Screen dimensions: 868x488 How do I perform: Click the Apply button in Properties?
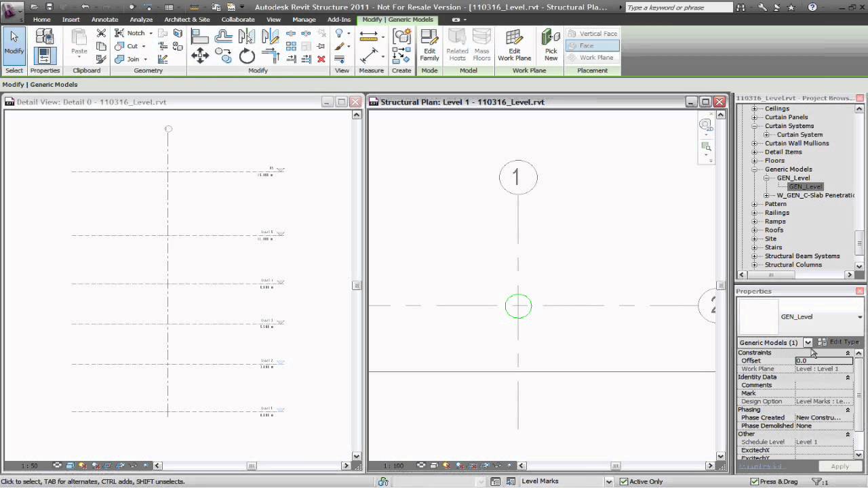tap(840, 466)
